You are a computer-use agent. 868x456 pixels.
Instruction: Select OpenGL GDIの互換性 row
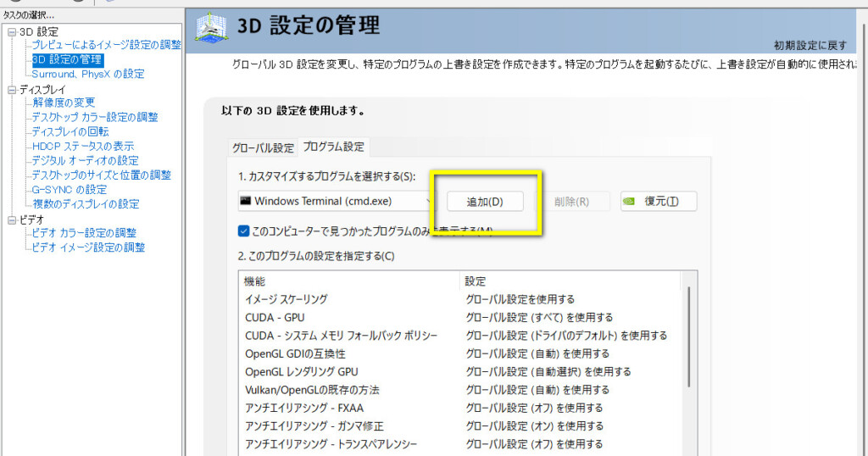pos(459,353)
